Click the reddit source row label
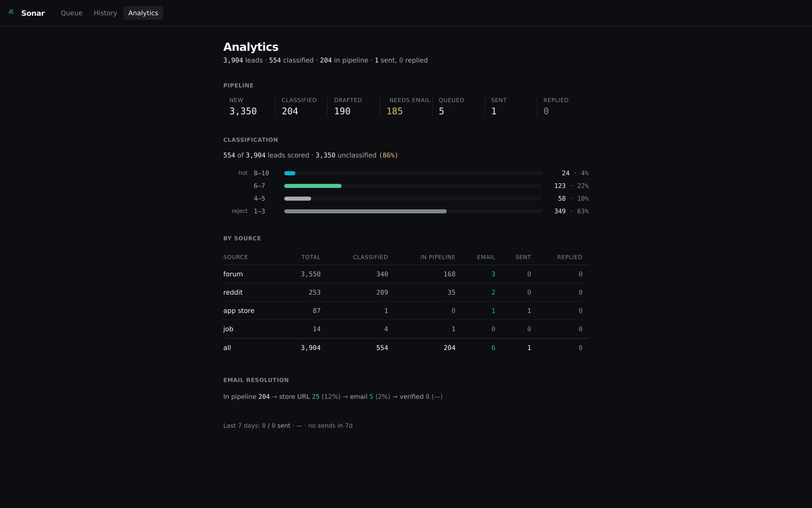812x508 pixels. point(233,293)
